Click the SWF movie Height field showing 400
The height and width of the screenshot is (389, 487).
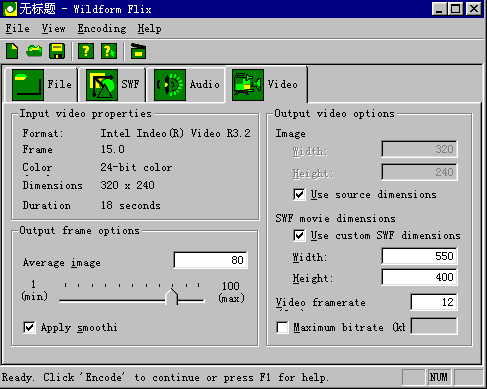[419, 277]
